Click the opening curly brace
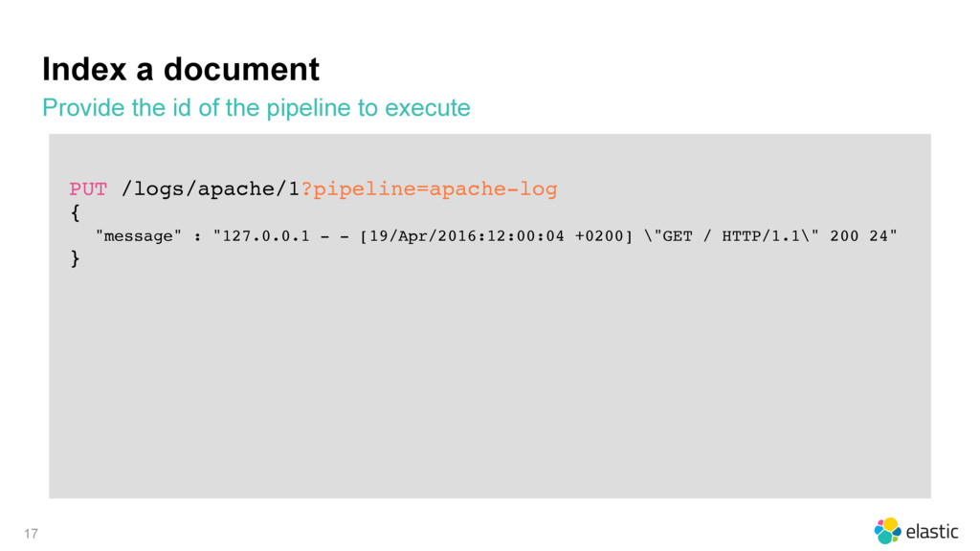980x551 pixels. coord(75,213)
